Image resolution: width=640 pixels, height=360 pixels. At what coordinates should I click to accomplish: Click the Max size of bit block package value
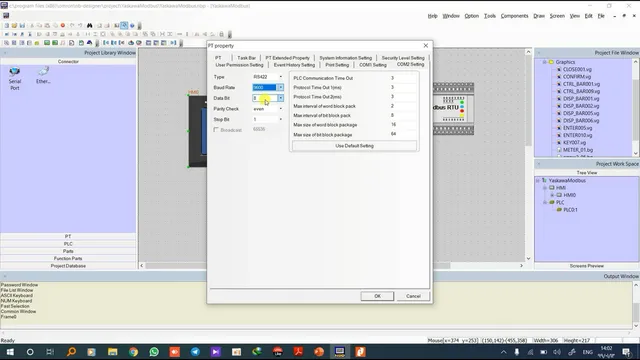coord(402,134)
